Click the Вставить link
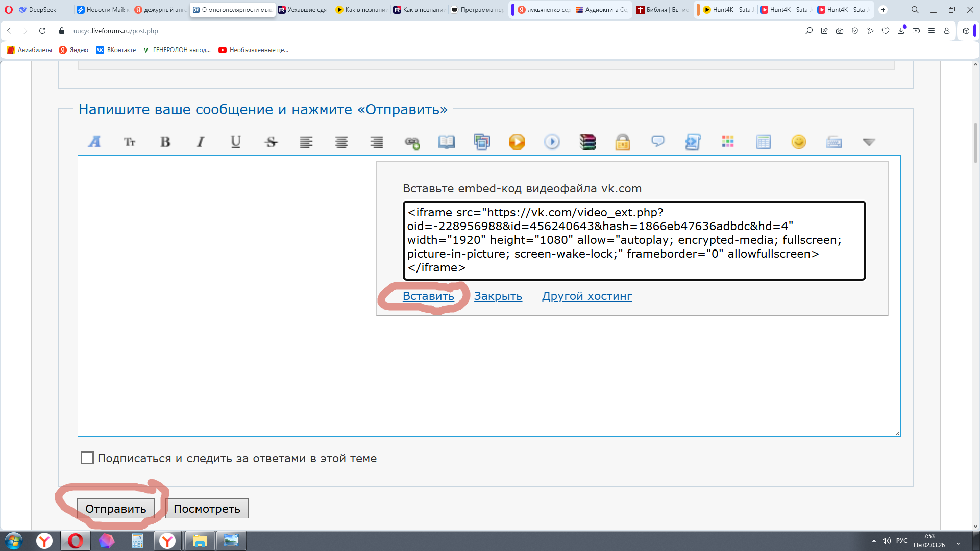980x551 pixels. pyautogui.click(x=428, y=296)
